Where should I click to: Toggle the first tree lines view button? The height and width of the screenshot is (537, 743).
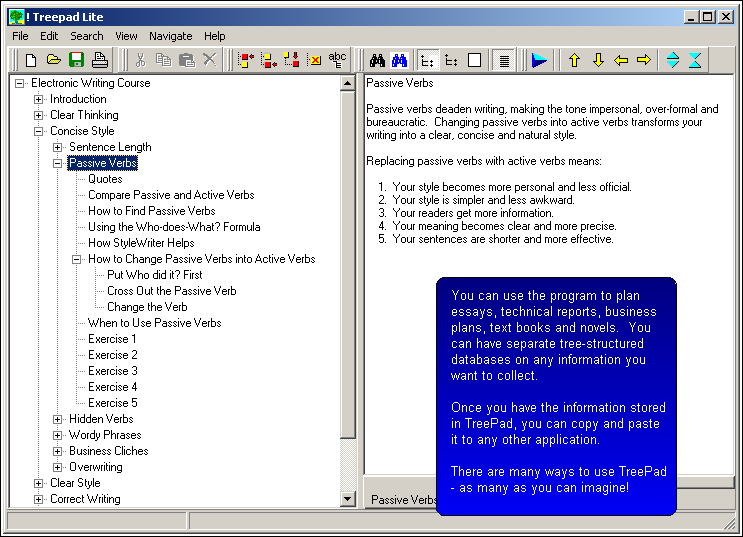(427, 60)
